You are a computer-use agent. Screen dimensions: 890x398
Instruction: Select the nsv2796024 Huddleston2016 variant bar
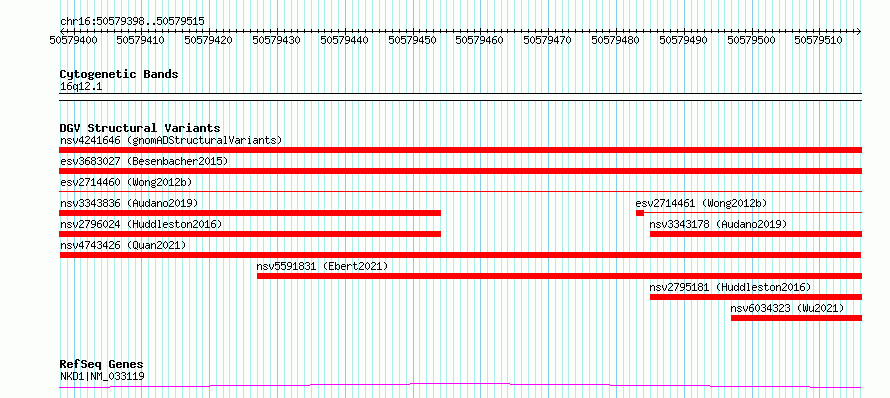pos(250,234)
